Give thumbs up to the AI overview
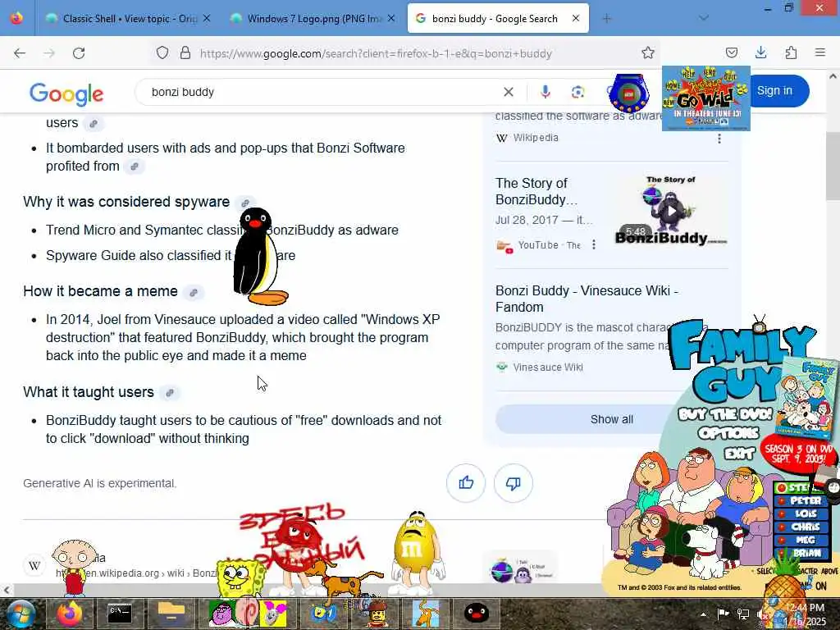 point(466,483)
